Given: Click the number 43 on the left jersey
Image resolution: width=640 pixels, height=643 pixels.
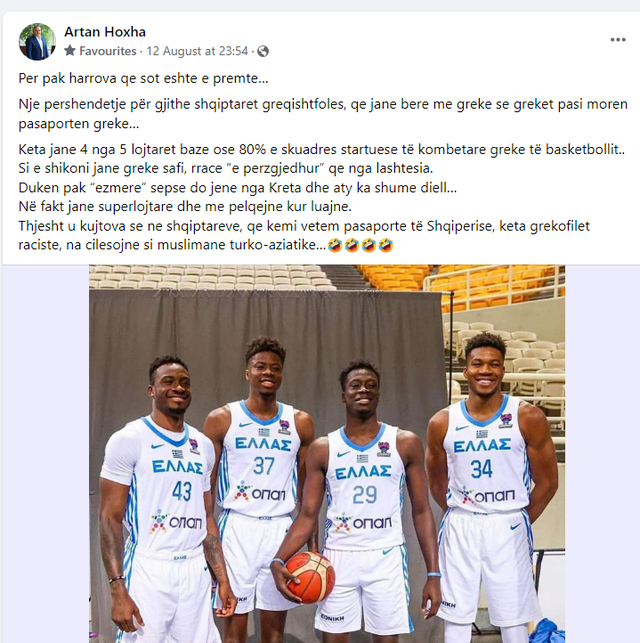Looking at the screenshot, I should (182, 491).
